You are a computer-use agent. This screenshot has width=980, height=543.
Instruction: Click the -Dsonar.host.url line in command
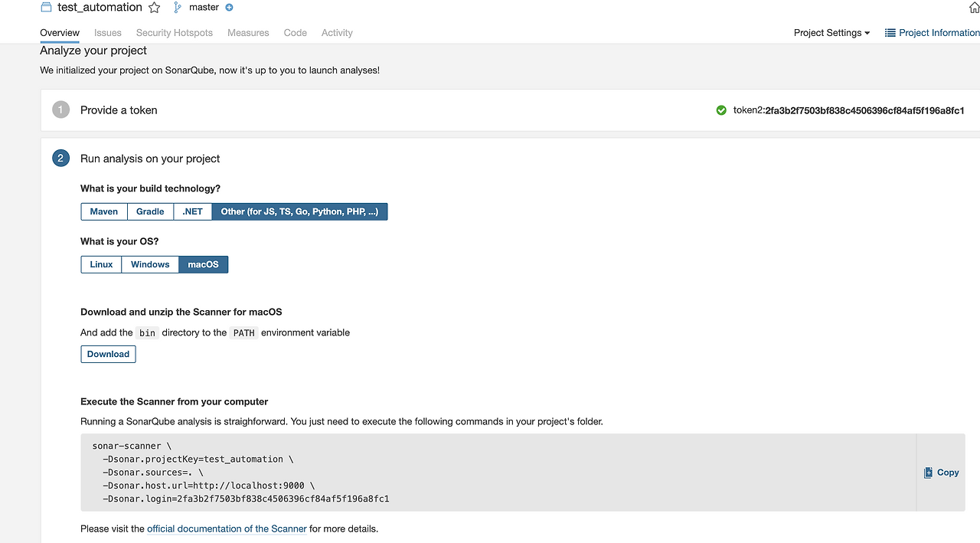pyautogui.click(x=208, y=486)
